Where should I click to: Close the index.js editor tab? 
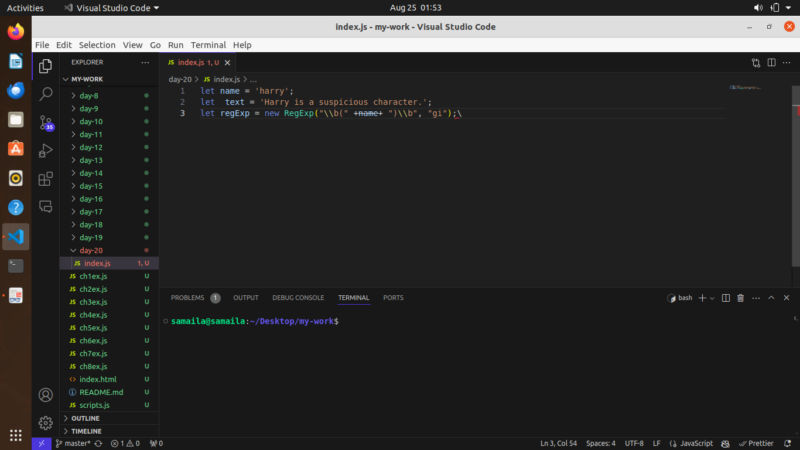coord(228,63)
